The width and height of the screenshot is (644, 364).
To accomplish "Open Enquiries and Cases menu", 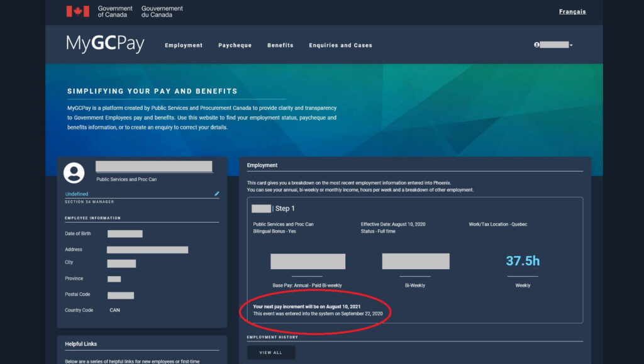I will point(340,45).
